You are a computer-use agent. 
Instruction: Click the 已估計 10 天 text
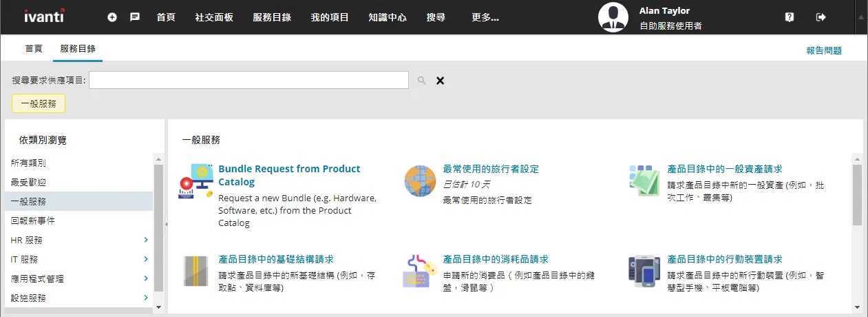coord(467,185)
